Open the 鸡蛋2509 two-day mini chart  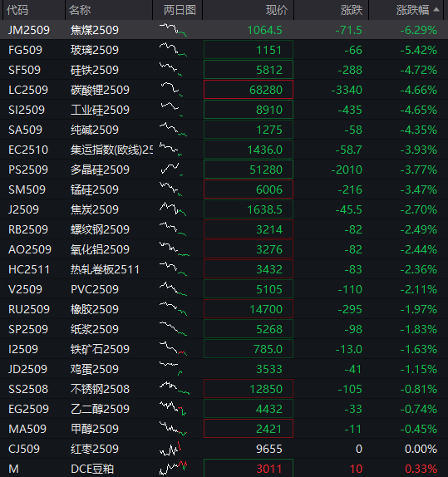tap(170, 369)
